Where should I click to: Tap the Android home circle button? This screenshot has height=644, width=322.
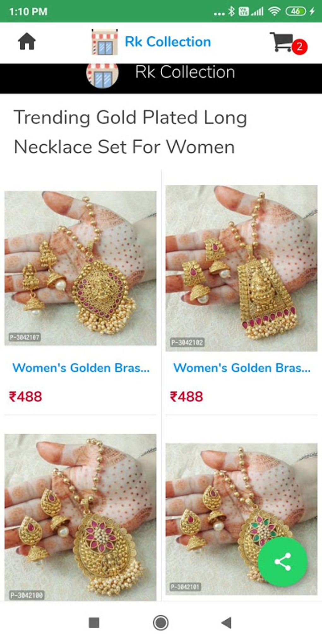pos(161,623)
